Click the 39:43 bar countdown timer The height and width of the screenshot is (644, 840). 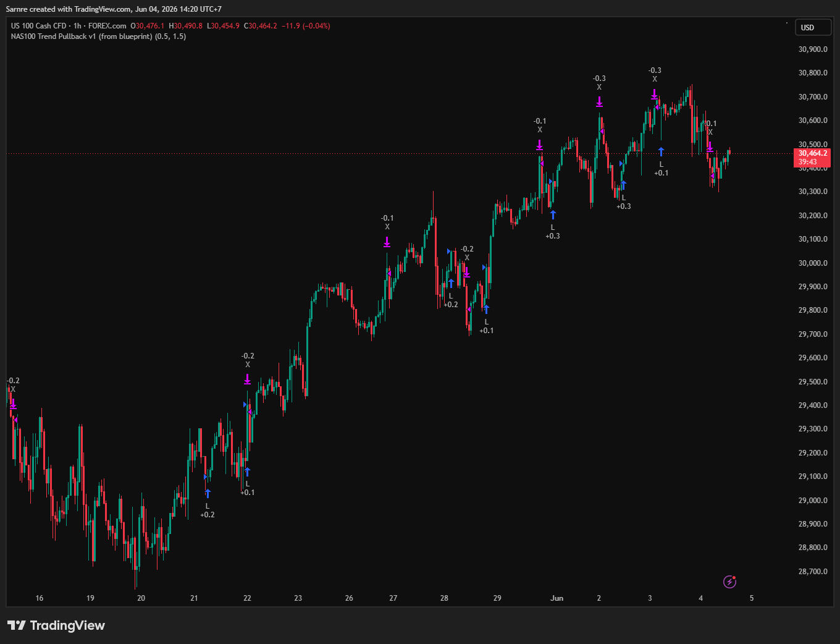808,162
